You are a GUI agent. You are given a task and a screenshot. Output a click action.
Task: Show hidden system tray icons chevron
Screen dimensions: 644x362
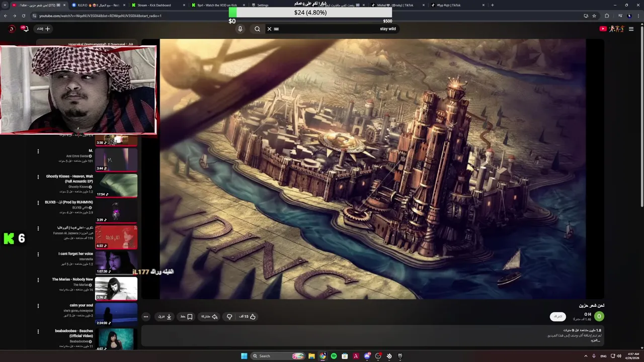(586, 356)
